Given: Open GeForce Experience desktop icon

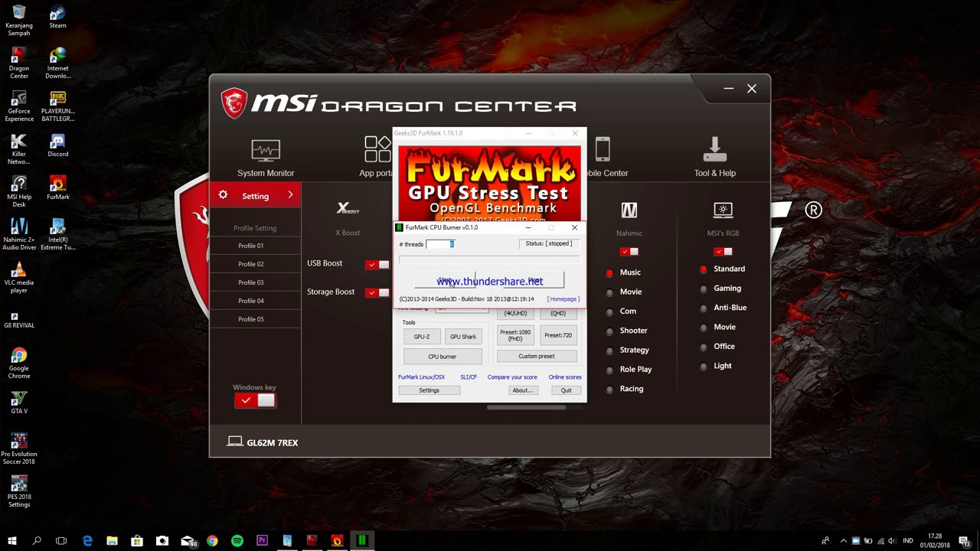Looking at the screenshot, I should pyautogui.click(x=19, y=106).
